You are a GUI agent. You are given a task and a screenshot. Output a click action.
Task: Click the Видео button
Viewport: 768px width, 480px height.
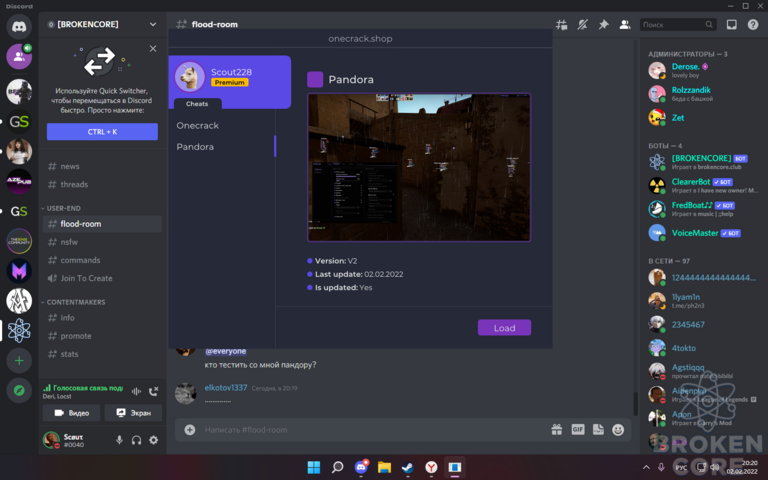pyautogui.click(x=72, y=413)
